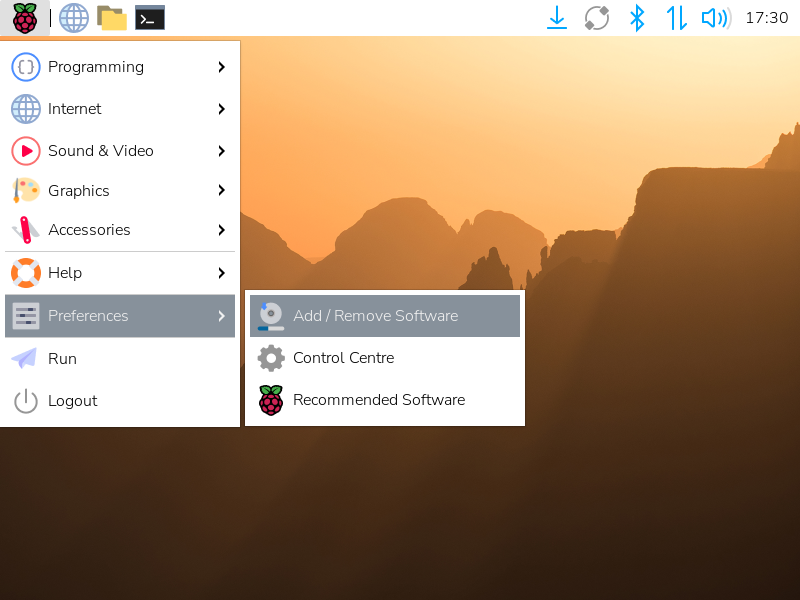The height and width of the screenshot is (600, 800).
Task: Open the file manager folder icon
Action: pyautogui.click(x=112, y=18)
